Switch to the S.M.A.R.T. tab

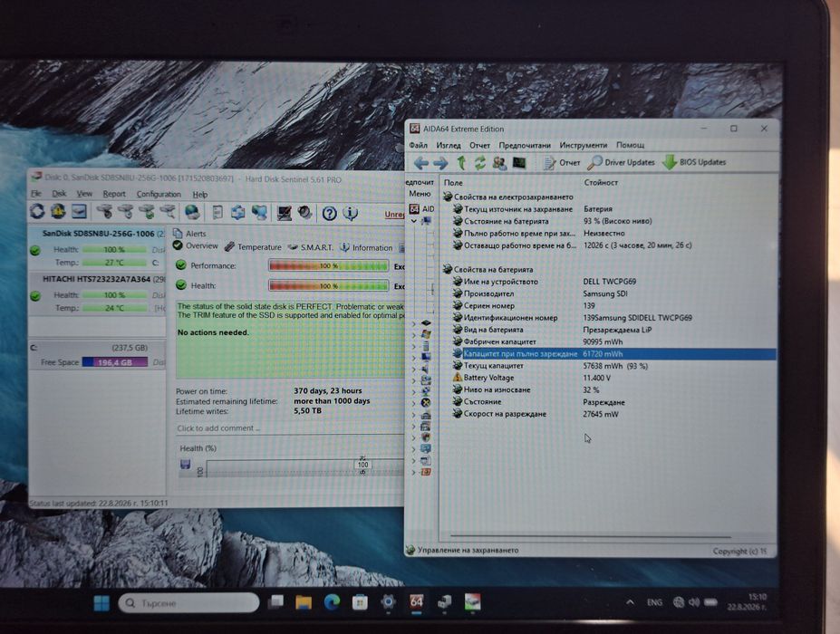(310, 247)
